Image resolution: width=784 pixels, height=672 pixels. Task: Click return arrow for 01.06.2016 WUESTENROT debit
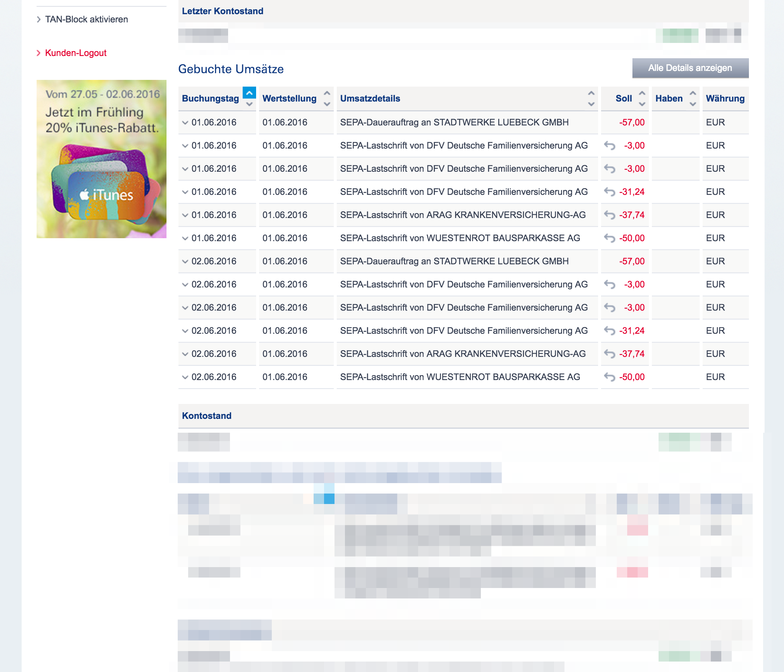click(x=610, y=238)
